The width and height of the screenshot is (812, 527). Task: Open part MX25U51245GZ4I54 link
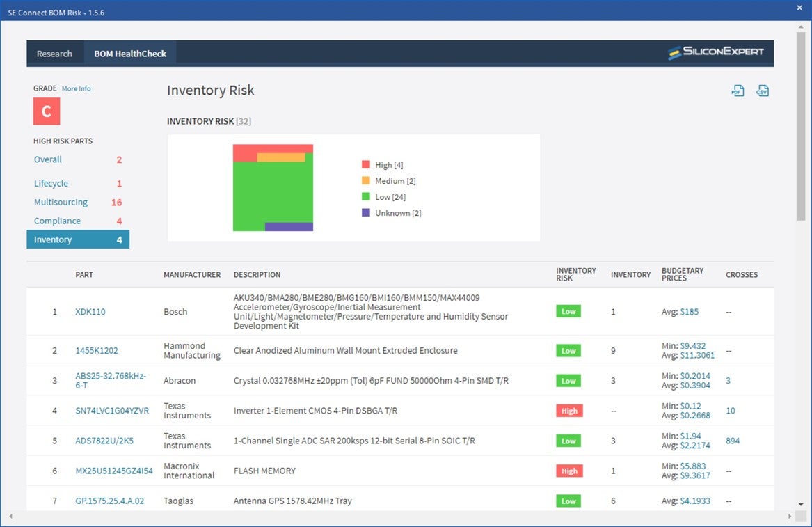tap(114, 471)
